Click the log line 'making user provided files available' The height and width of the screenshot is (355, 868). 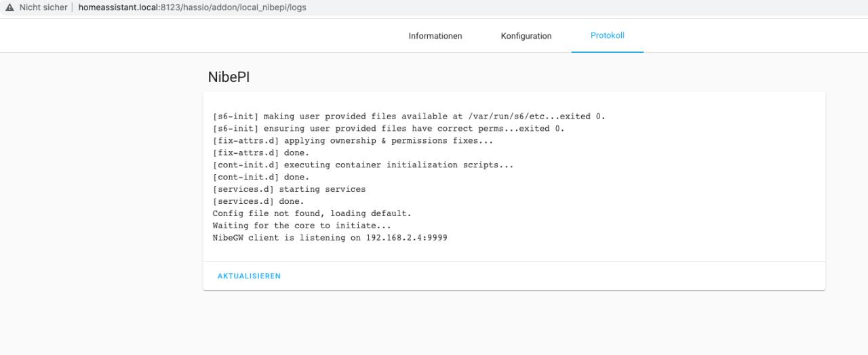tap(409, 117)
